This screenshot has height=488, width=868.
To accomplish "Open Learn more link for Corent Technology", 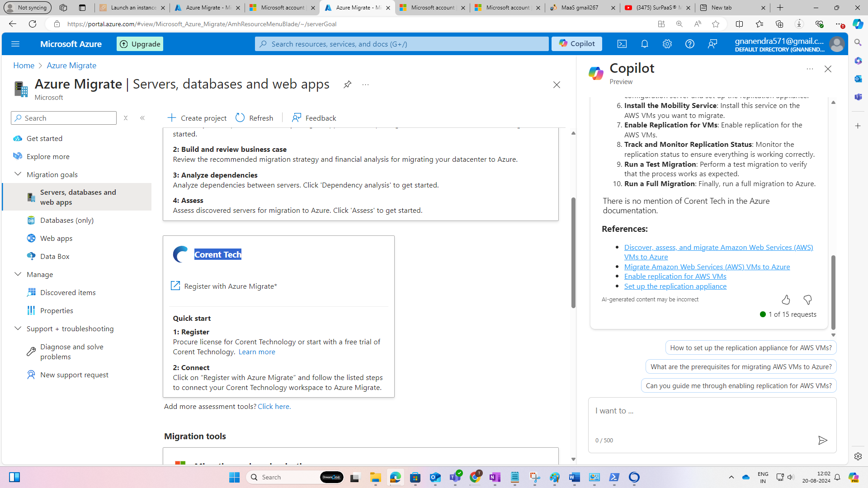I will pos(256,352).
